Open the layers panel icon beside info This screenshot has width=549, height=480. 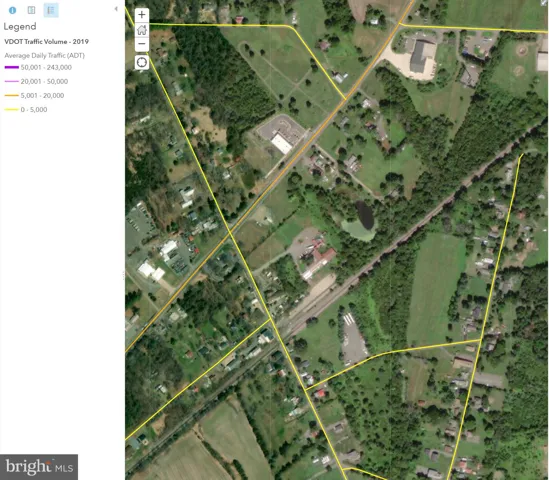click(x=32, y=10)
